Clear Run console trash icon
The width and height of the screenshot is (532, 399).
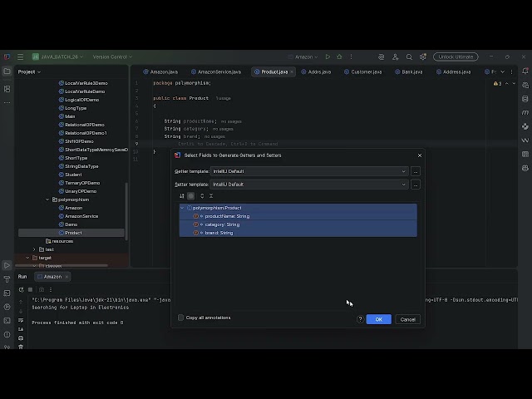click(21, 347)
